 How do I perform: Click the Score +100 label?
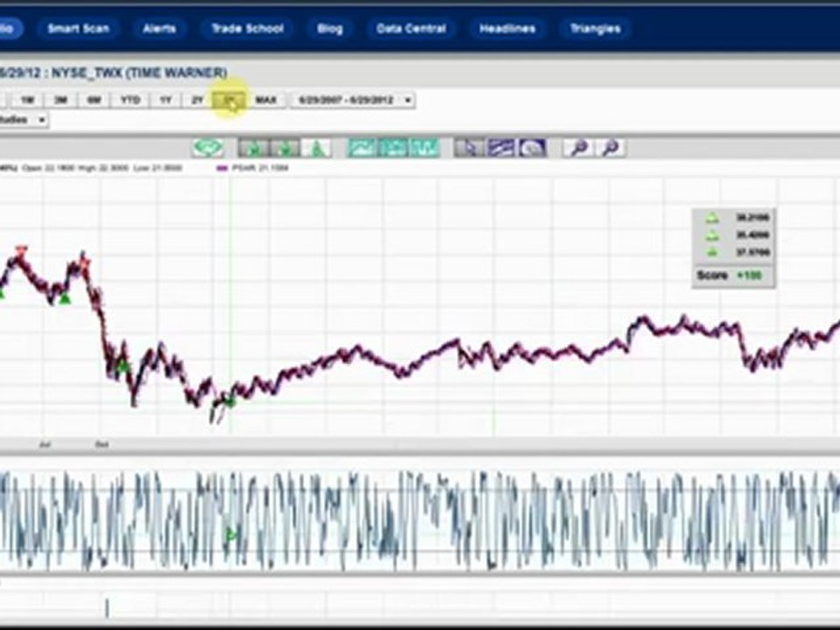730,276
